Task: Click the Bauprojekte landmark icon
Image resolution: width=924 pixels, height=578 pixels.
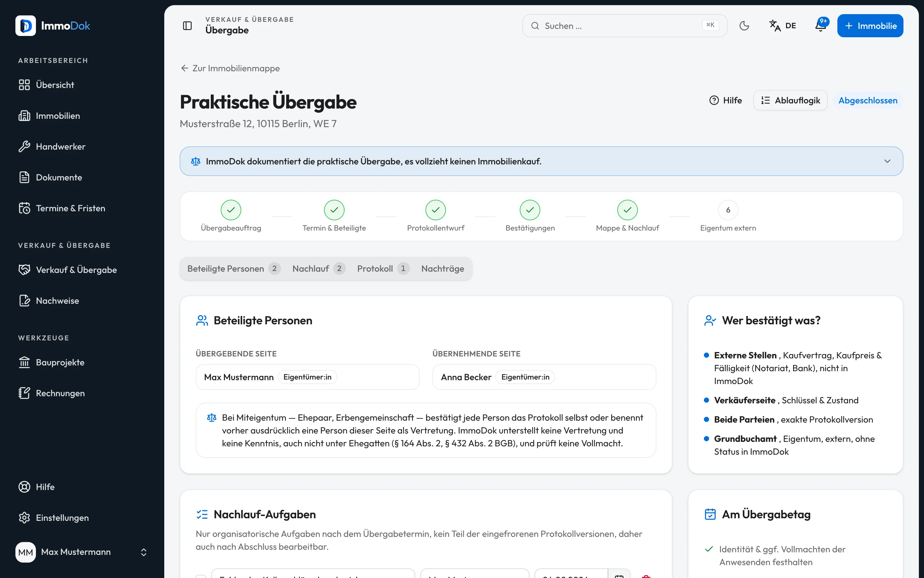Action: 24,363
